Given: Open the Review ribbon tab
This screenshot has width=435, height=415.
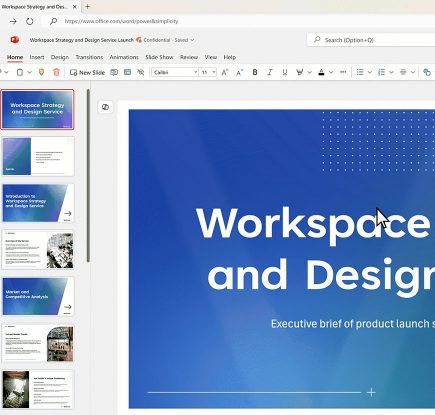Looking at the screenshot, I should click(189, 57).
